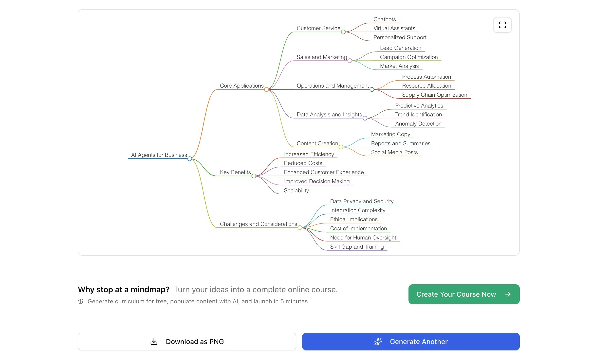This screenshot has height=364, width=593.
Task: Click the Skill Gap and Training node
Action: [357, 247]
